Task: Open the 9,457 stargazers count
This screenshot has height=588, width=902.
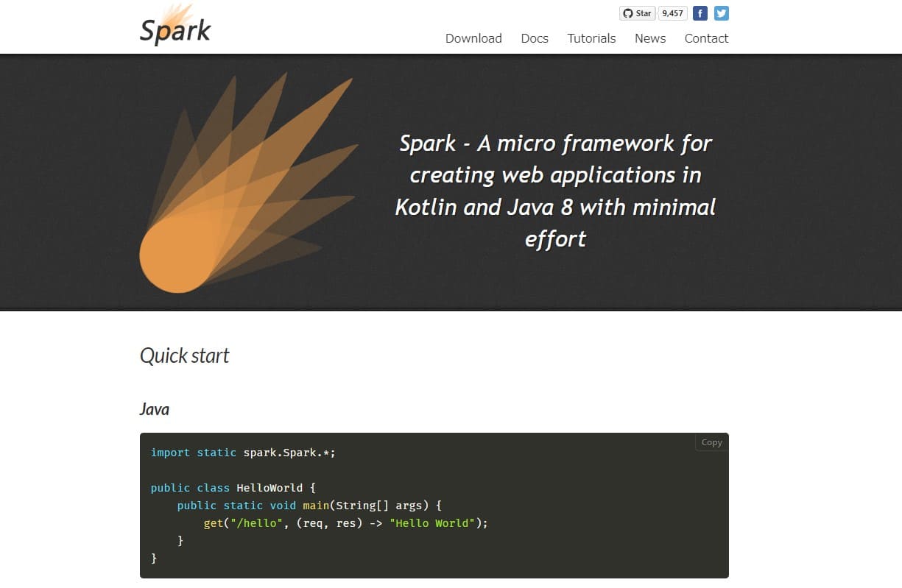Action: [672, 13]
